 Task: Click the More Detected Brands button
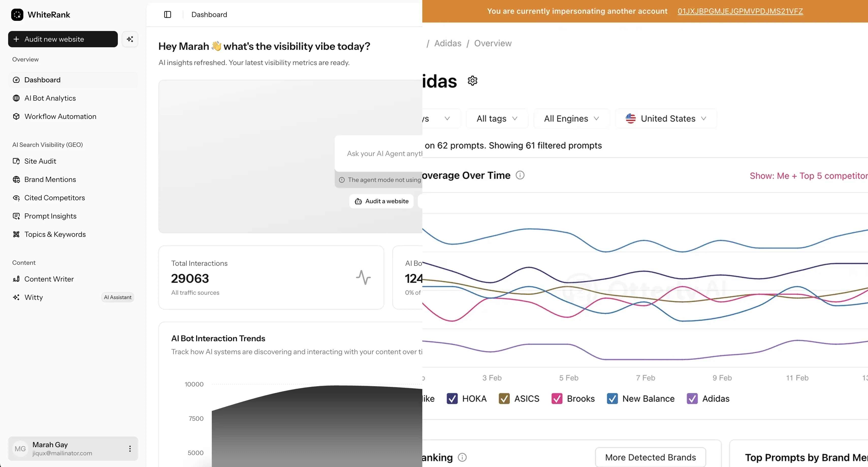click(650, 457)
